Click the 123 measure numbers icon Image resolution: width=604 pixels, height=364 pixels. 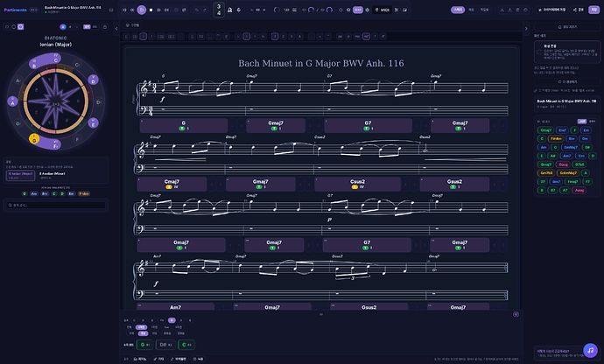tap(286, 10)
